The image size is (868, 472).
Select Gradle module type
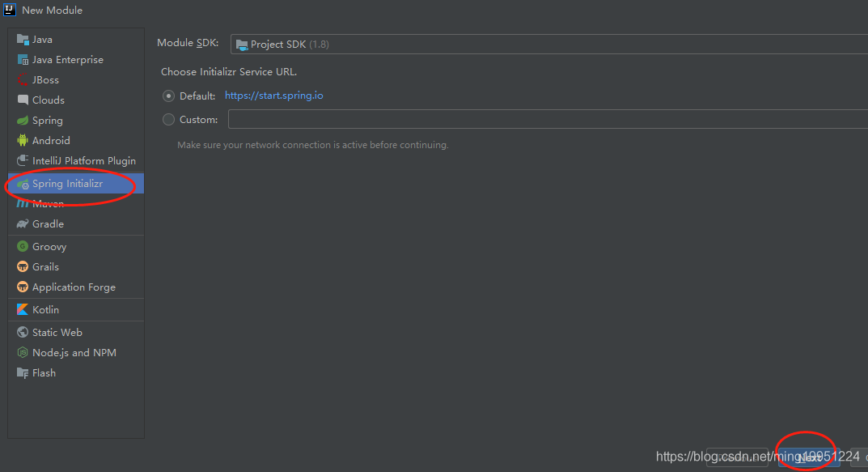pos(48,223)
